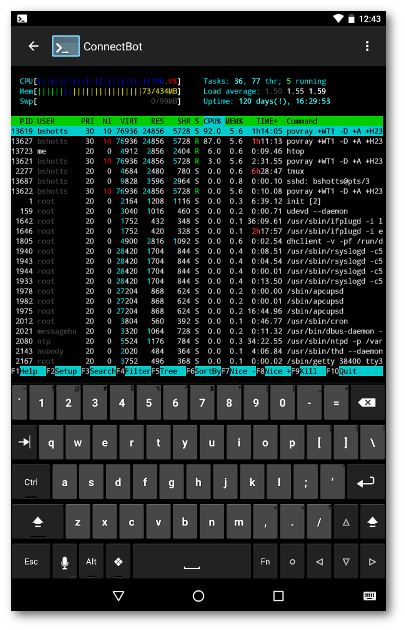Screen dimensions: 405x630
Task: Select the sshd process row 13687
Action: [x=197, y=181]
